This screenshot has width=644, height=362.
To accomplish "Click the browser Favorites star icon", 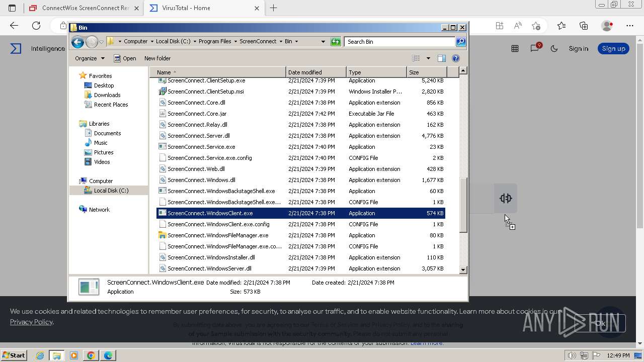I will pos(561,26).
